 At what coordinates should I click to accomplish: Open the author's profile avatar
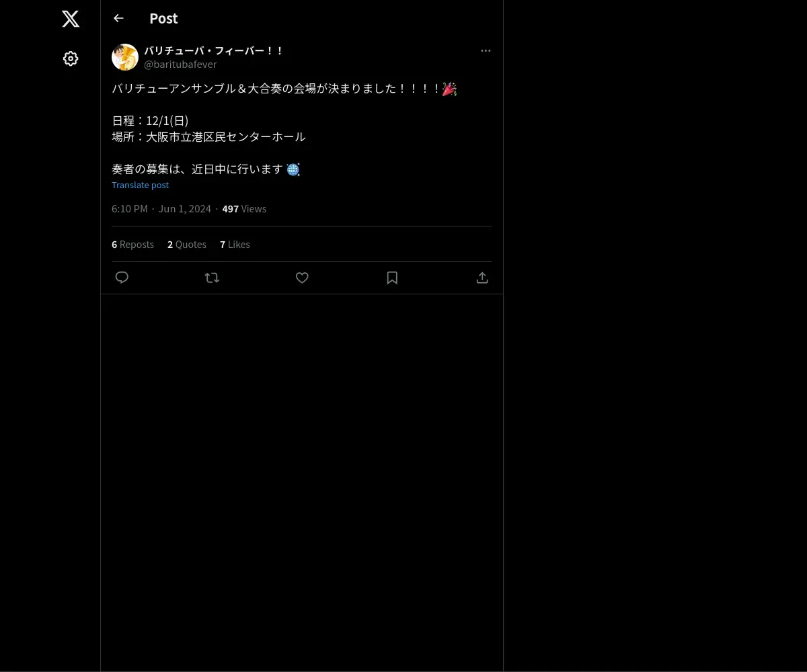point(125,57)
